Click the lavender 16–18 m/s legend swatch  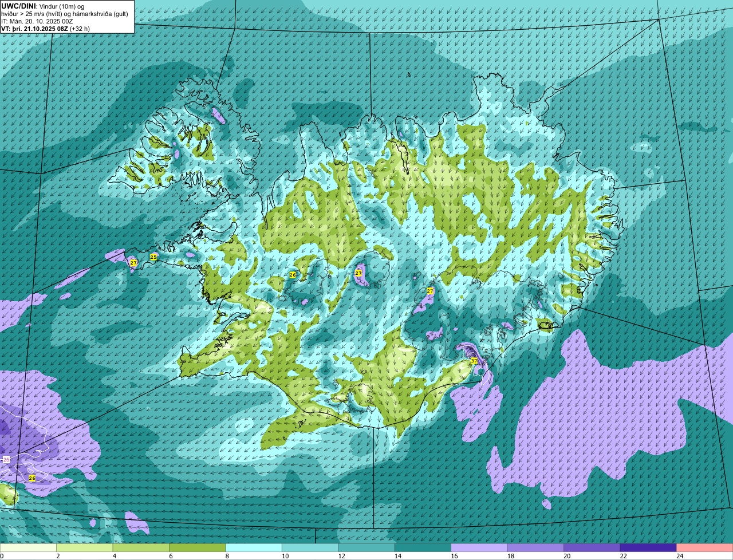click(479, 547)
